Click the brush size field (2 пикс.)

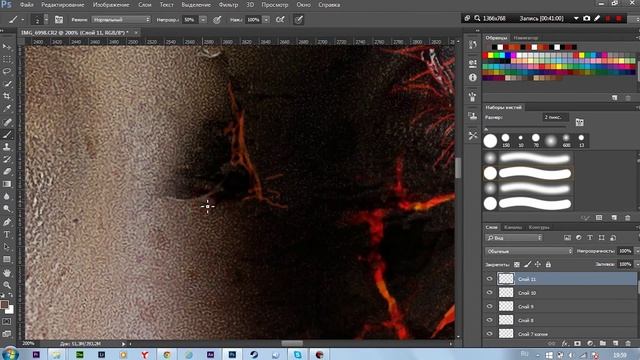(x=555, y=117)
